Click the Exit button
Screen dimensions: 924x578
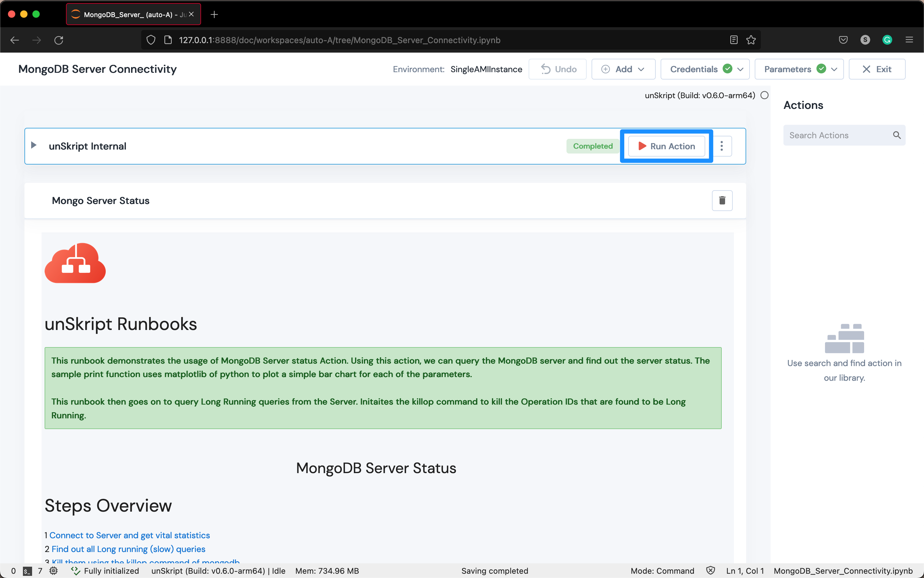coord(877,69)
